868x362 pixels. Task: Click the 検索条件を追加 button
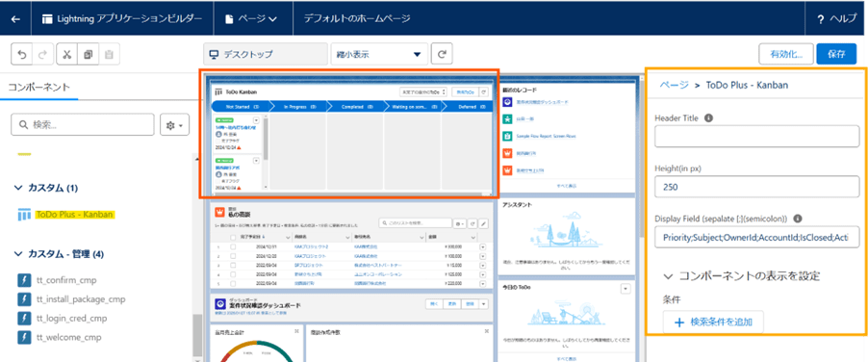coord(713,323)
